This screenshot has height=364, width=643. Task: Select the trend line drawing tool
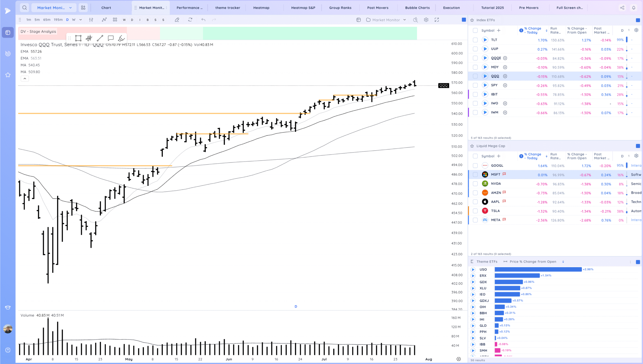(100, 38)
